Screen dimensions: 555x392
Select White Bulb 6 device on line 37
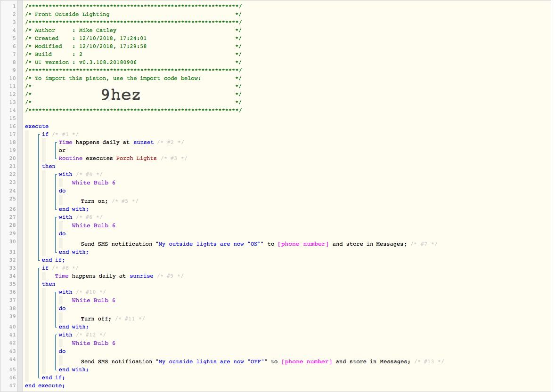93,300
